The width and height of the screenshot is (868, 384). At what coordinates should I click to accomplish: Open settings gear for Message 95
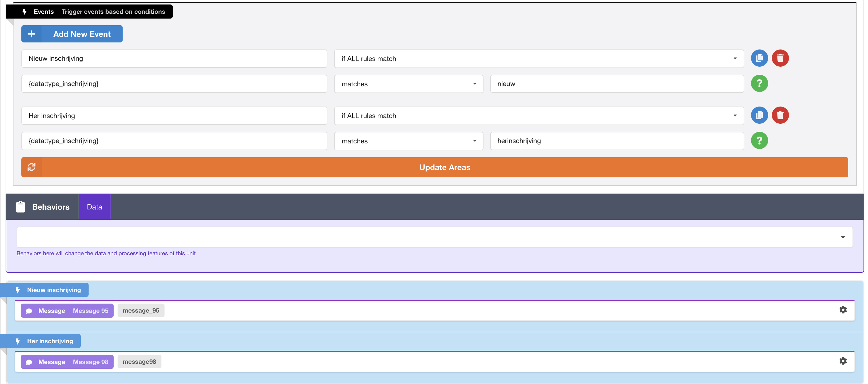click(843, 310)
